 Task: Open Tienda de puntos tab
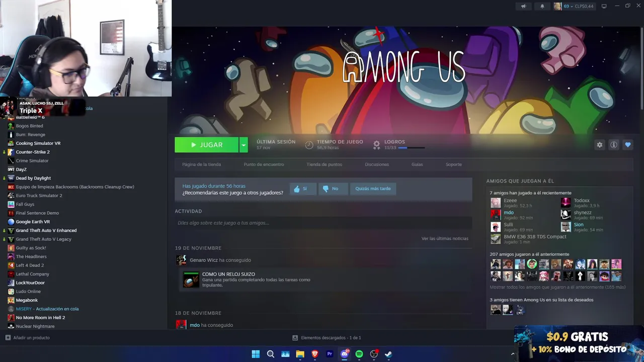[x=324, y=164]
